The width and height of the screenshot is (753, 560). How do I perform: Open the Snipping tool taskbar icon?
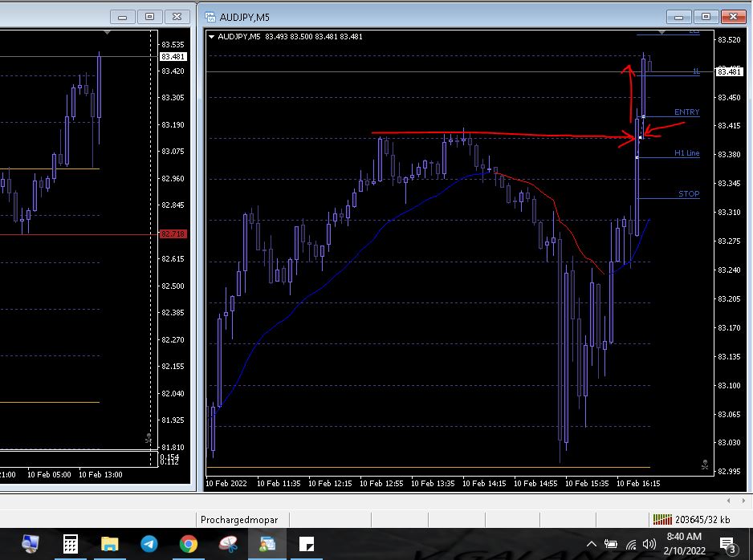228,544
